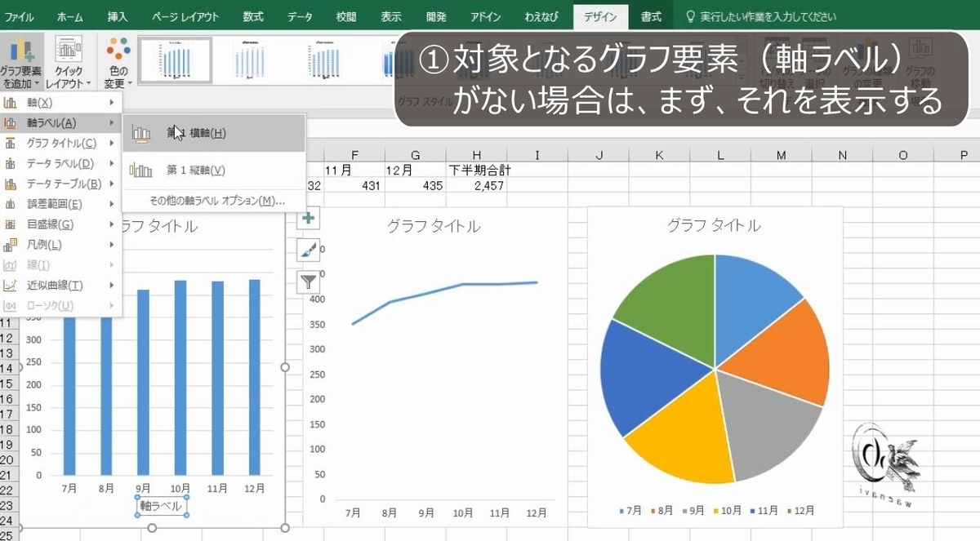
Task: Choose 第1横軸(H) axis label option
Action: [214, 133]
